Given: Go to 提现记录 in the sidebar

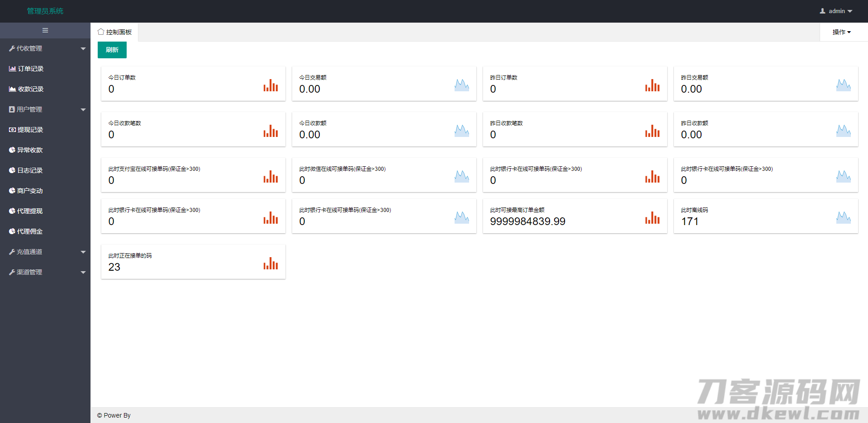Looking at the screenshot, I should pyautogui.click(x=30, y=130).
